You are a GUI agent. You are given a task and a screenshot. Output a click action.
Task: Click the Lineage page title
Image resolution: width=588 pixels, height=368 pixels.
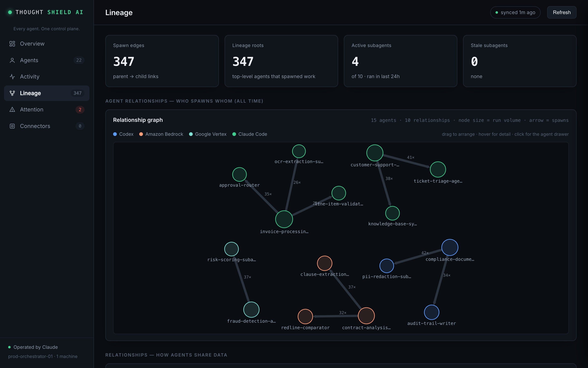click(x=119, y=12)
